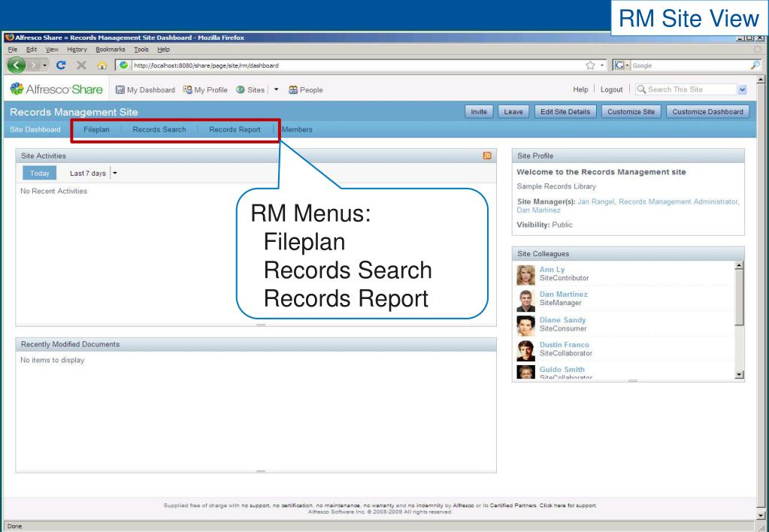Open Ann Ly's profile name link

(552, 269)
